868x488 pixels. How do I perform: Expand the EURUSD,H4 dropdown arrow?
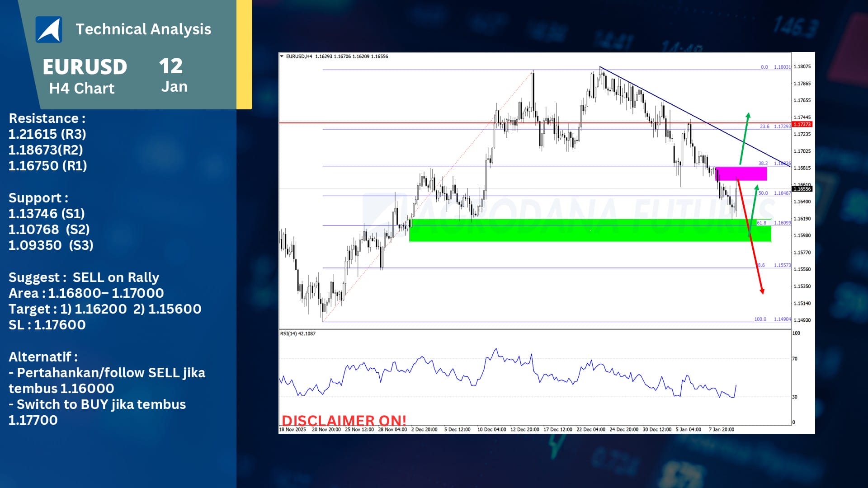pos(281,56)
